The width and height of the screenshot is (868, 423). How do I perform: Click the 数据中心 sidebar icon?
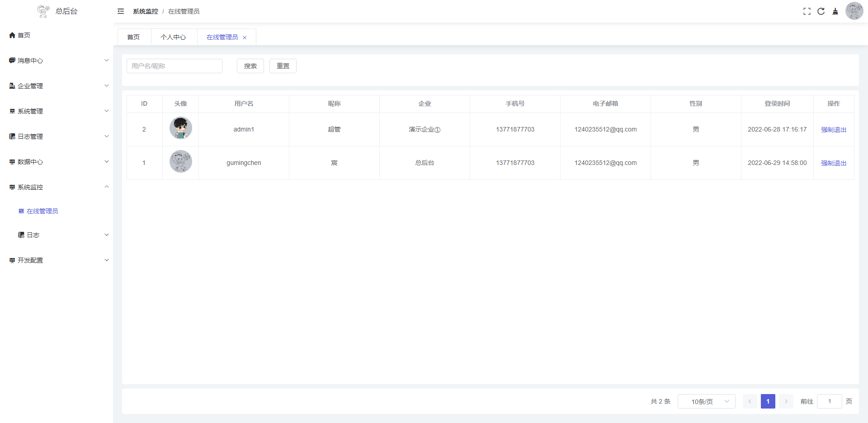[x=12, y=162]
